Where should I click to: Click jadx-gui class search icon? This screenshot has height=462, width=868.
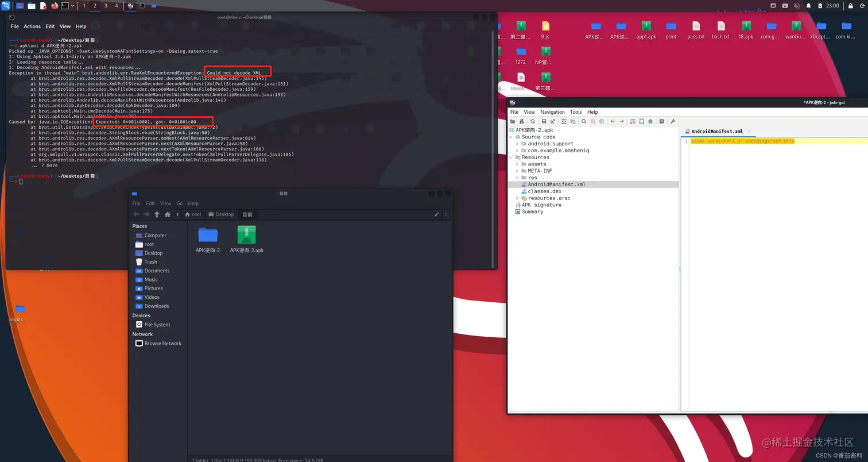pos(593,121)
